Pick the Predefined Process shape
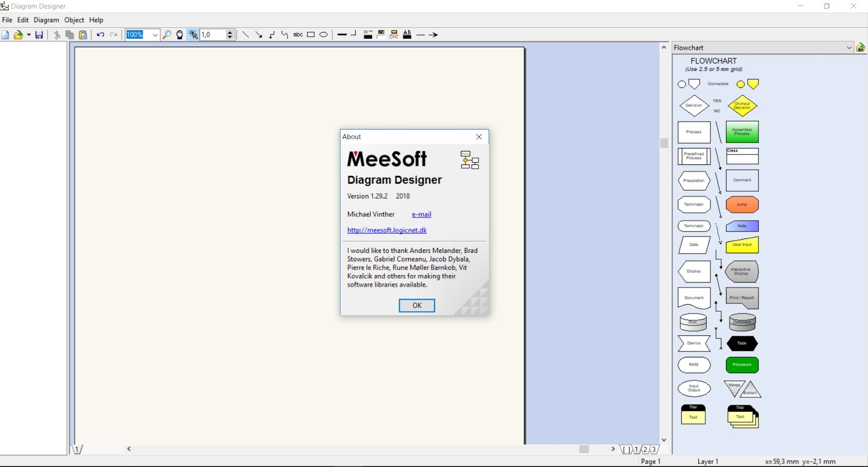The height and width of the screenshot is (467, 868). coord(694,156)
